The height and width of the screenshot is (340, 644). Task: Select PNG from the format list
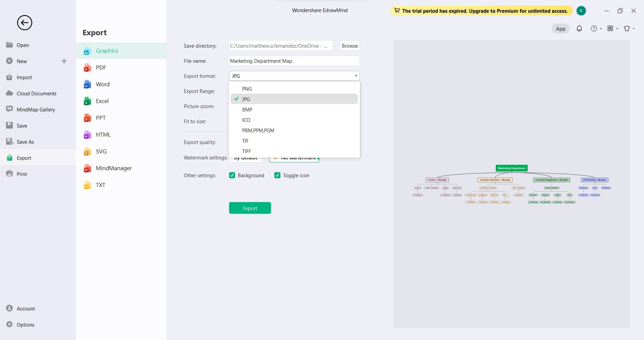tap(247, 89)
